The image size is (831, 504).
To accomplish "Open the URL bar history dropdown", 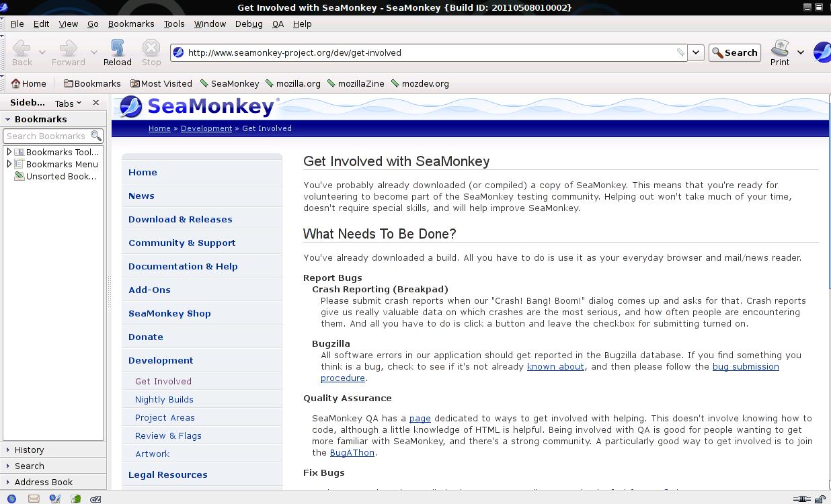I will point(696,52).
